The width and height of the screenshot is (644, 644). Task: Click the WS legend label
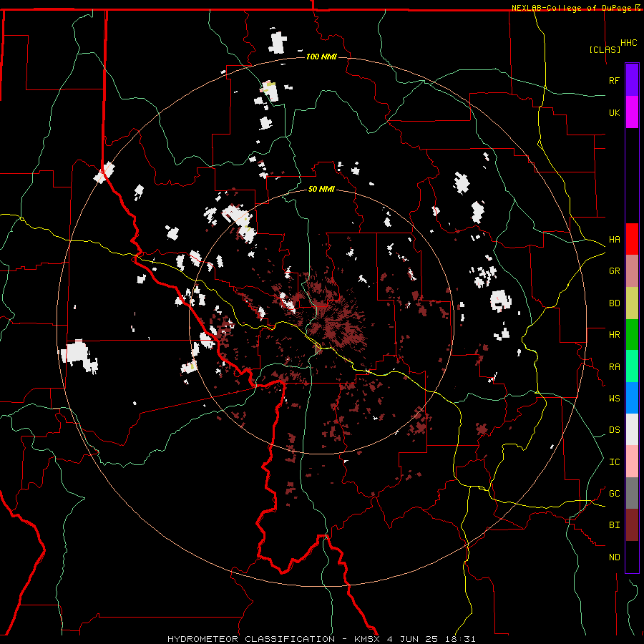tap(614, 398)
